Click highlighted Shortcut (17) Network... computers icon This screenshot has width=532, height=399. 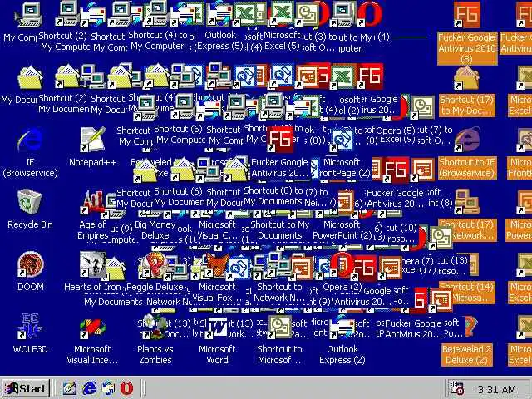pyautogui.click(x=467, y=202)
